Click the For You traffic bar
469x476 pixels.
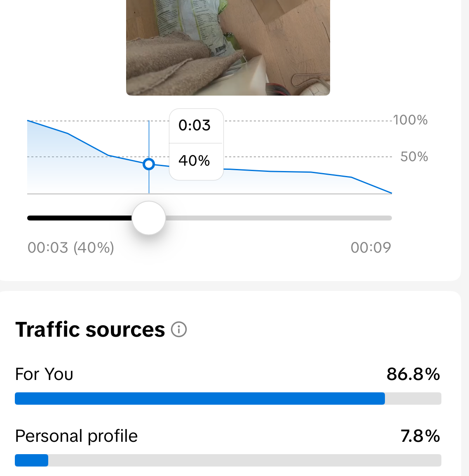228,398
